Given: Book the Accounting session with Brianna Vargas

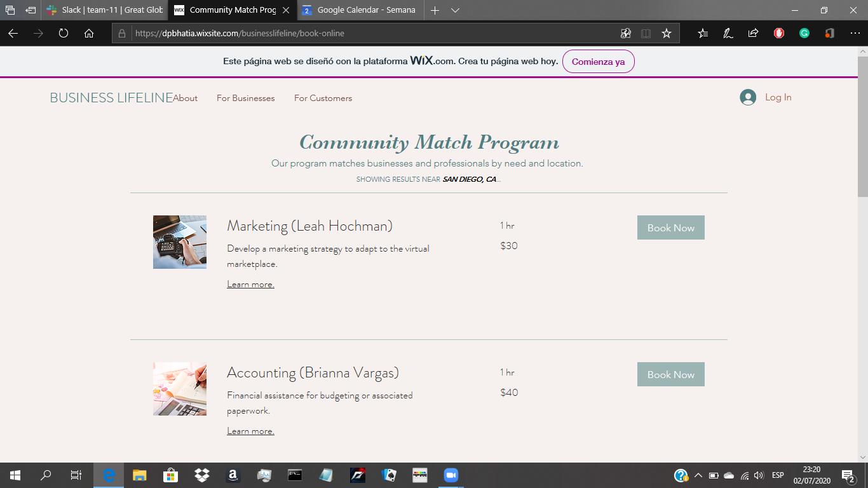Looking at the screenshot, I should pyautogui.click(x=671, y=374).
